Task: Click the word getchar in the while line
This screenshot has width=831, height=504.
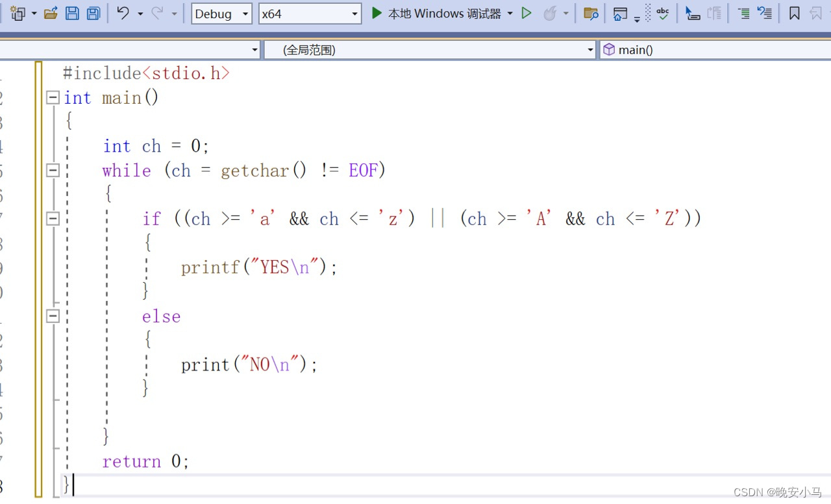Action: pos(255,171)
